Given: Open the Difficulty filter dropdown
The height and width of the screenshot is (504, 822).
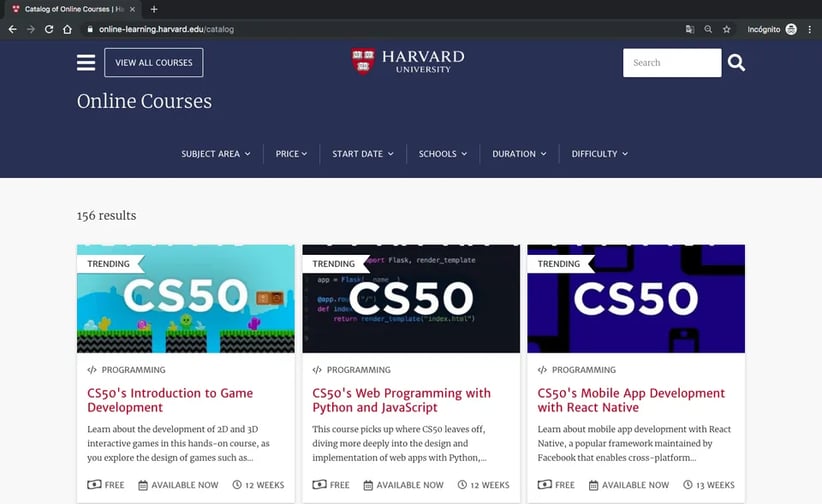Looking at the screenshot, I should 599,154.
